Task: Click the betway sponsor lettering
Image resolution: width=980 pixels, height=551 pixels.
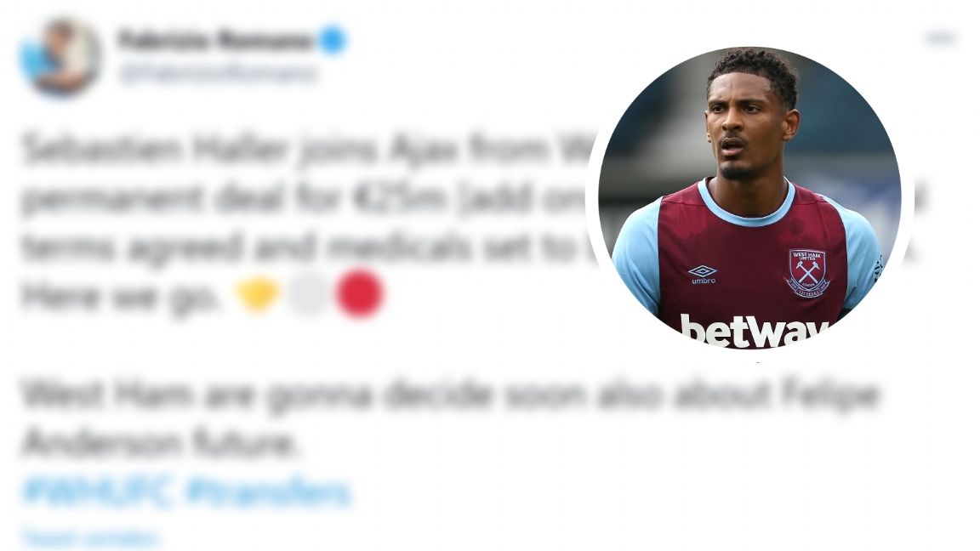Action: (x=753, y=331)
